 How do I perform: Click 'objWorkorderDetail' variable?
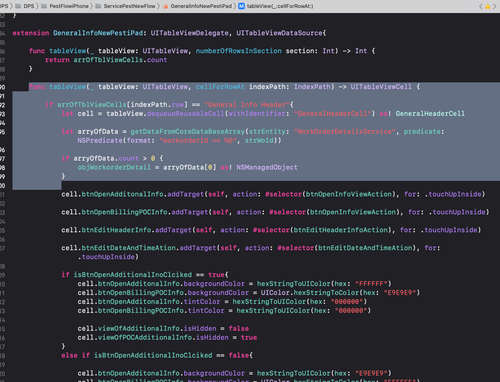[x=114, y=167]
